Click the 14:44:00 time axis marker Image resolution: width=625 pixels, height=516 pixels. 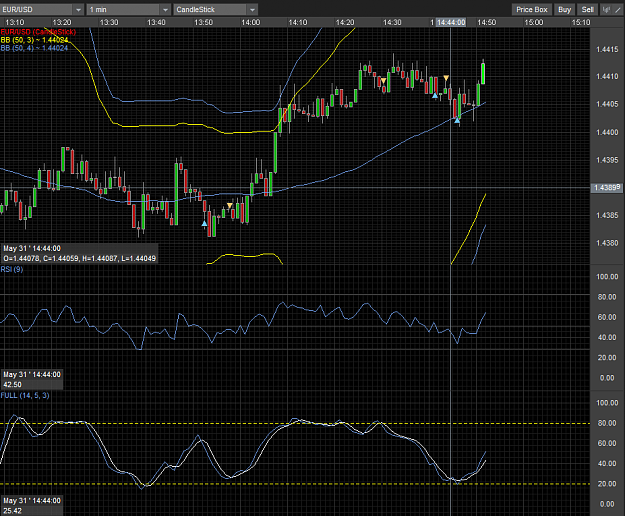tap(451, 22)
